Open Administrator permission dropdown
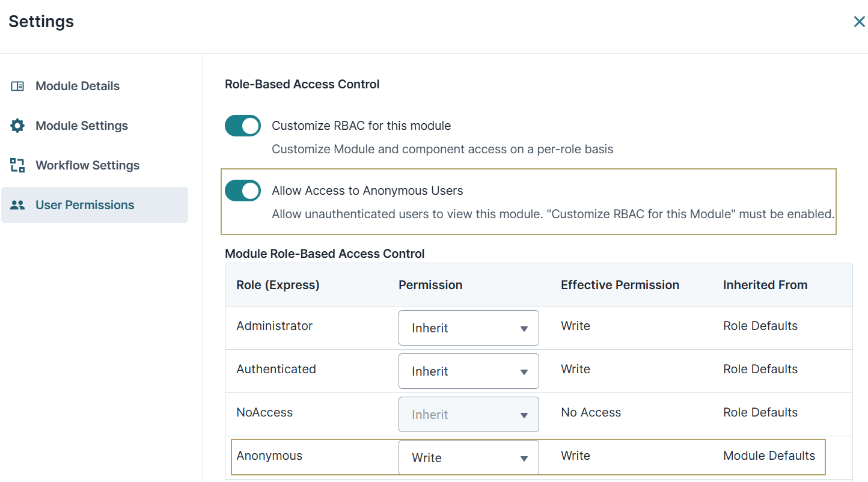 pyautogui.click(x=469, y=328)
